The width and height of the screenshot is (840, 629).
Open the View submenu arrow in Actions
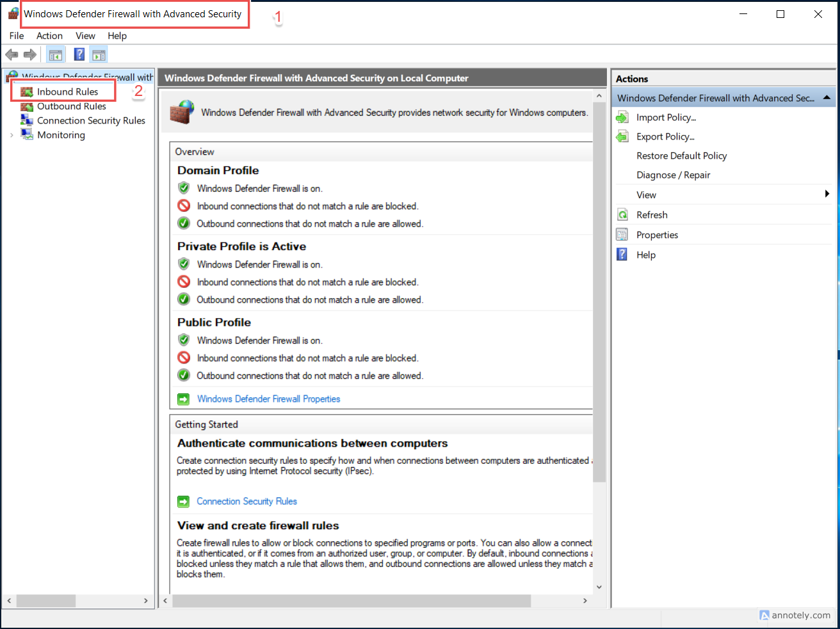click(x=827, y=195)
